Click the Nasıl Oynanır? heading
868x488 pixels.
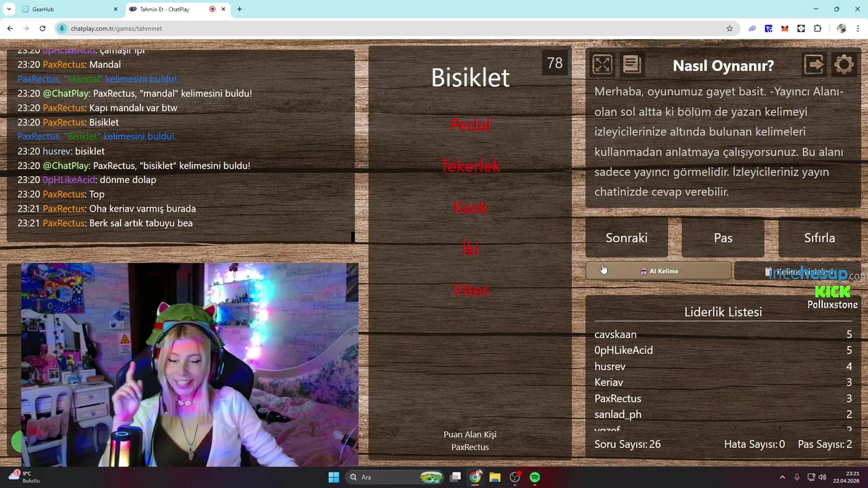[x=723, y=65]
